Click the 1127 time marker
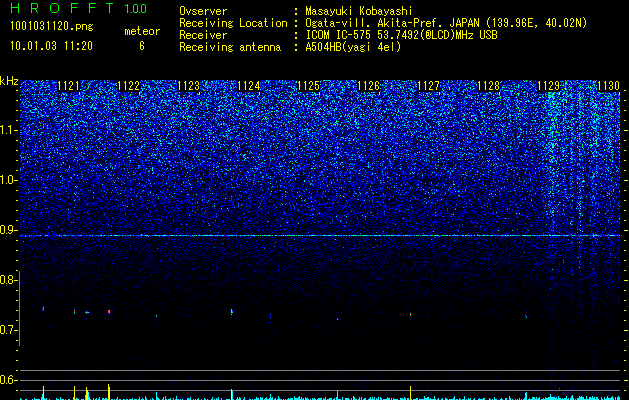The image size is (629, 400). (x=428, y=86)
